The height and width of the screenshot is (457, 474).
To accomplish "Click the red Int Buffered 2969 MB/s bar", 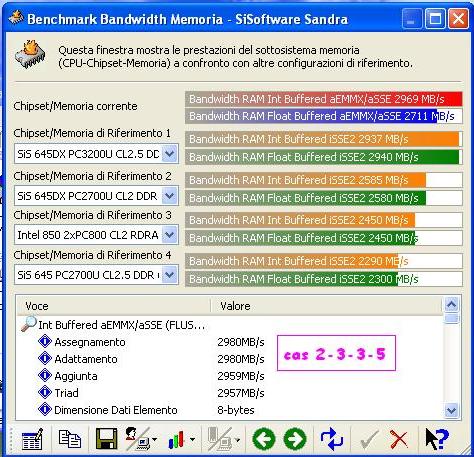I will tap(324, 99).
